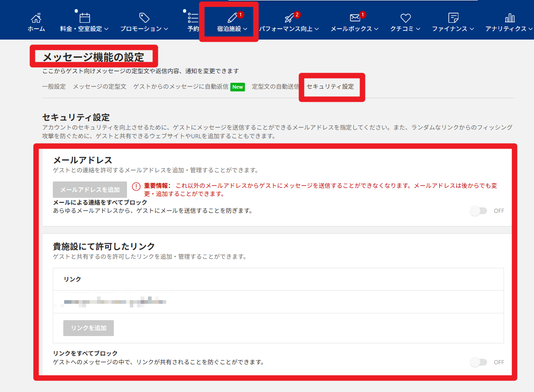Expand the クチコミ dropdown chevron
Screen dimensions: 534x392
click(418, 29)
